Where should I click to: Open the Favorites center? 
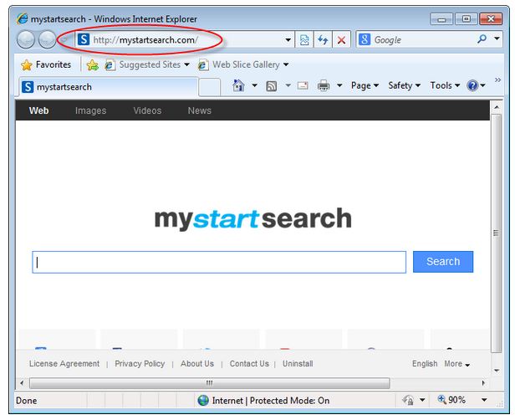(x=46, y=64)
